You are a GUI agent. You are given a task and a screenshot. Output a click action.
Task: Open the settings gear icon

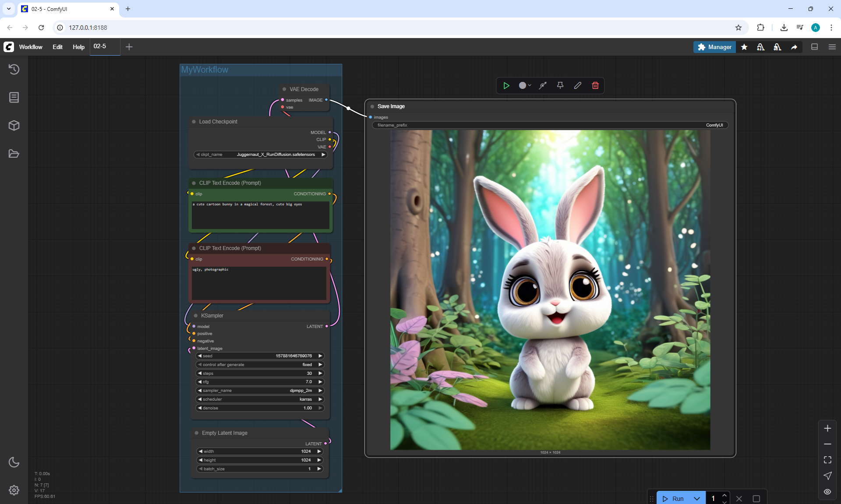14,490
